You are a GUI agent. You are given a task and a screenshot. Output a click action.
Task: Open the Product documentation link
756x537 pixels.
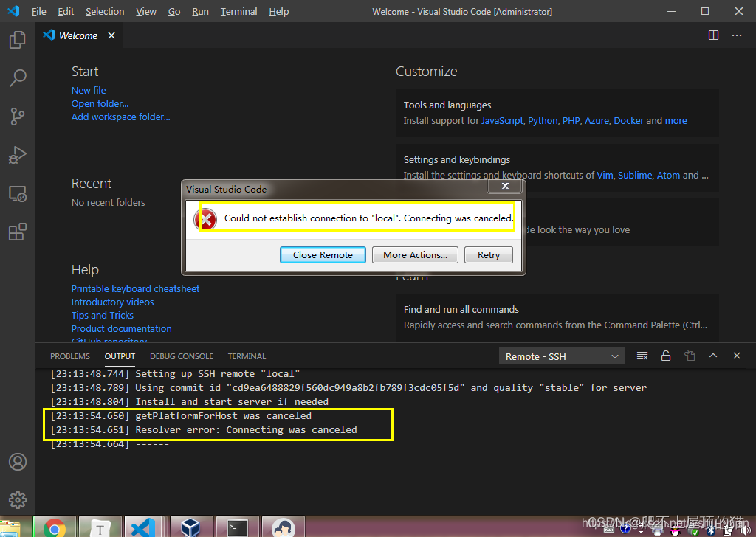coord(122,328)
